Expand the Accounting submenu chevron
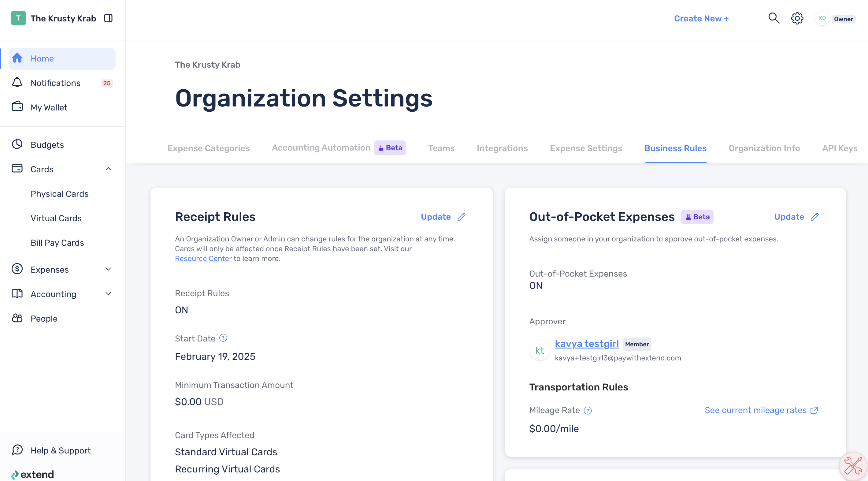 108,294
